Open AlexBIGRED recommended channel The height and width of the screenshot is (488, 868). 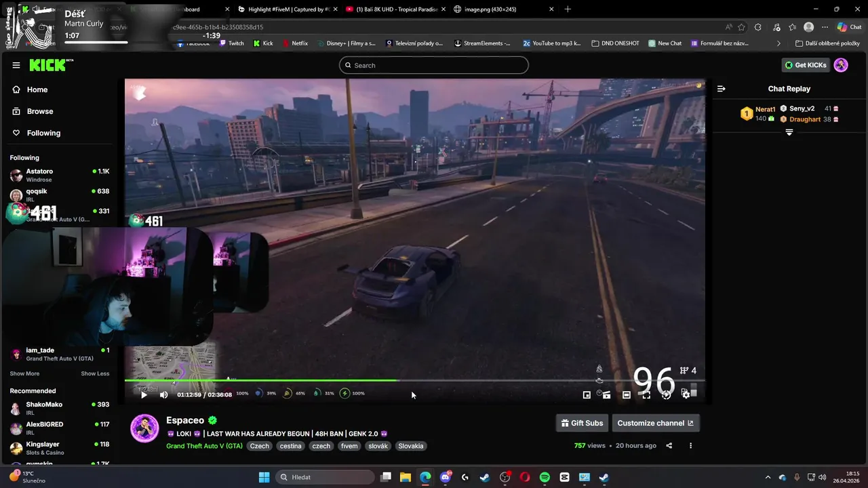60,428
